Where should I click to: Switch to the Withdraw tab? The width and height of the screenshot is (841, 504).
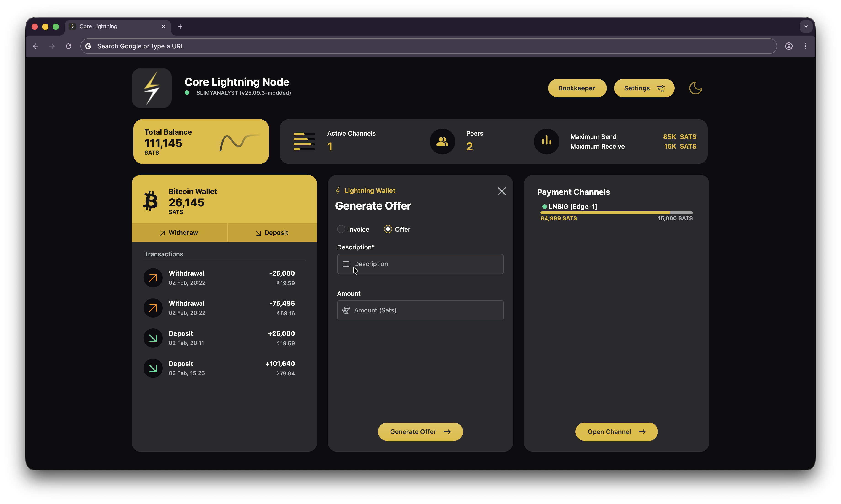pos(179,233)
